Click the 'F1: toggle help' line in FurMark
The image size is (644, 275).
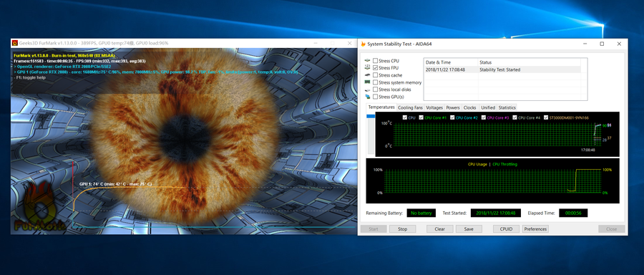[30, 77]
